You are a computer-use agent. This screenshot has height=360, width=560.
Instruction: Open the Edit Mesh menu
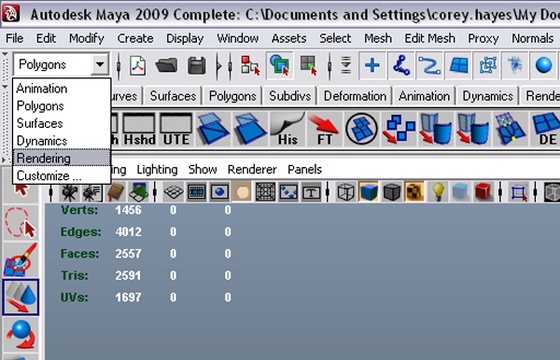click(430, 38)
